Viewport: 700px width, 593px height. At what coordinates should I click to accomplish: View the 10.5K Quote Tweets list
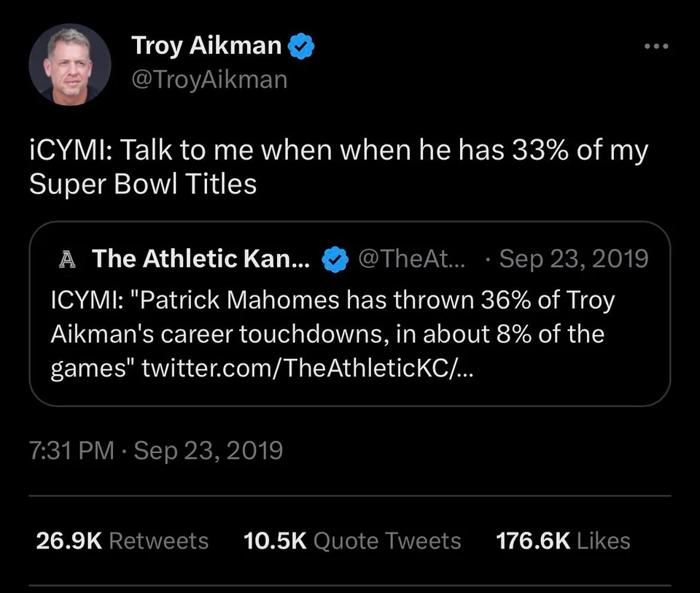point(351,540)
